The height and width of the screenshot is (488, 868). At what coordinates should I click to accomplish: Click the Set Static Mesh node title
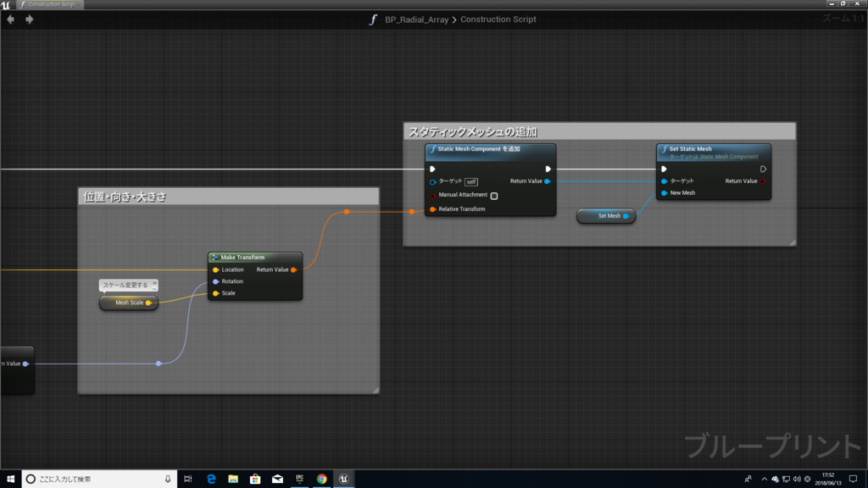(x=690, y=149)
